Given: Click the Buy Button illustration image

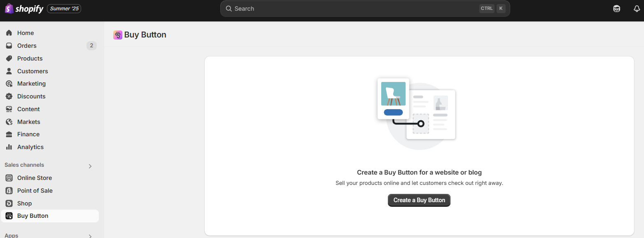Looking at the screenshot, I should click(417, 113).
